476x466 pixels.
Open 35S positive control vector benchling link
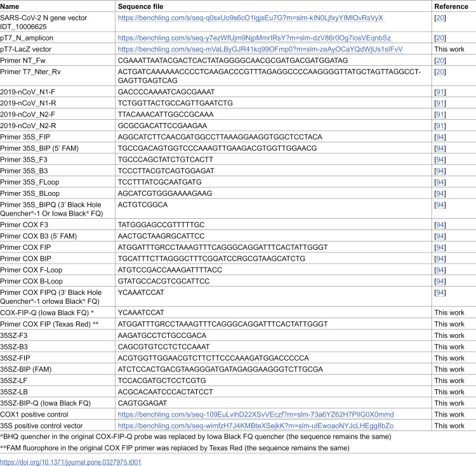click(256, 425)
